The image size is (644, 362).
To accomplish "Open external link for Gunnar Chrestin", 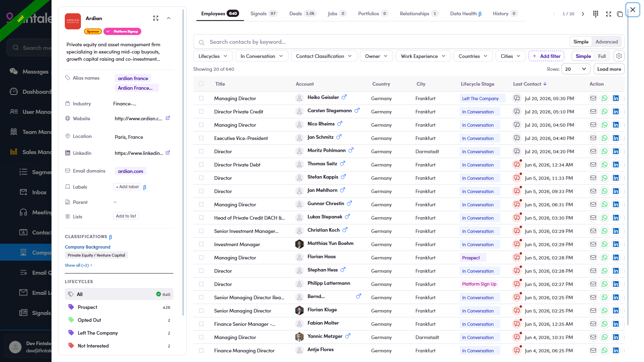I will click(x=349, y=203).
